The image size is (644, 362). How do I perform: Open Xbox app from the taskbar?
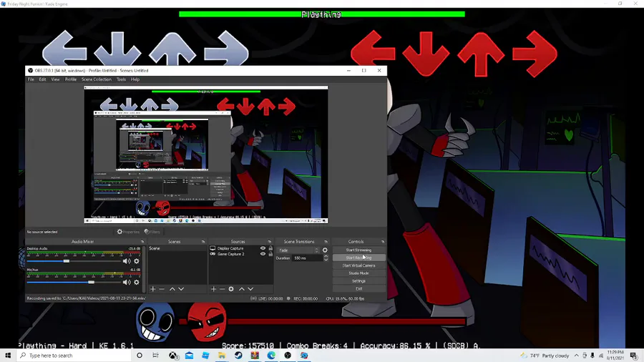[x=173, y=356]
